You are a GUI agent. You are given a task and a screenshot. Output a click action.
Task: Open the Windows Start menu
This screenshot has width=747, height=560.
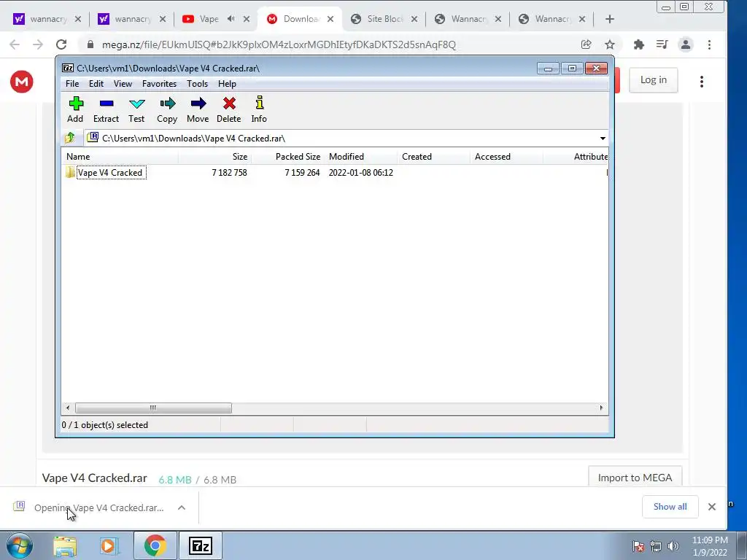coord(19,545)
